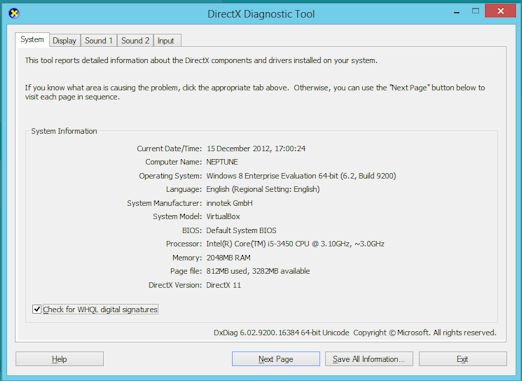This screenshot has width=522, height=381.
Task: Click the Default System BIOS value
Action: coord(241,230)
